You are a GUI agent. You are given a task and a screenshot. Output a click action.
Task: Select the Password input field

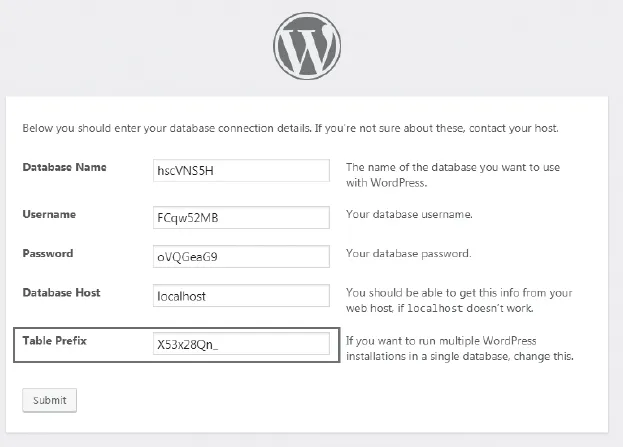pyautogui.click(x=240, y=256)
